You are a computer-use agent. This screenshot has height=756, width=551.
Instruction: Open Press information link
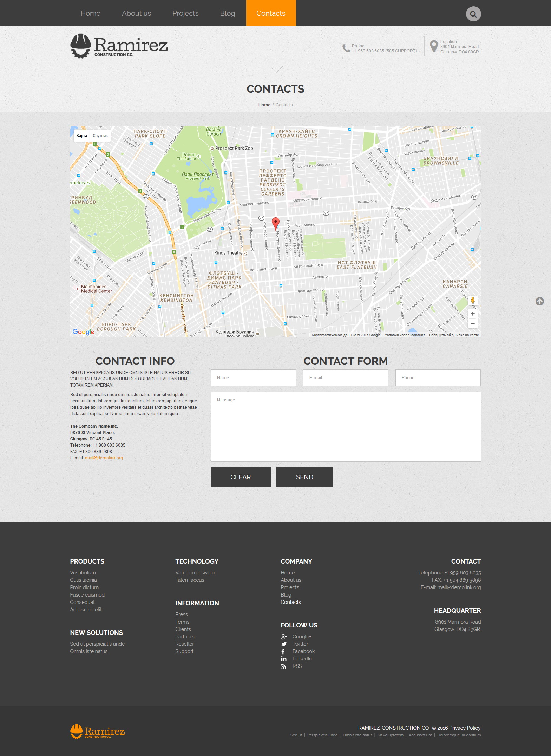click(182, 614)
